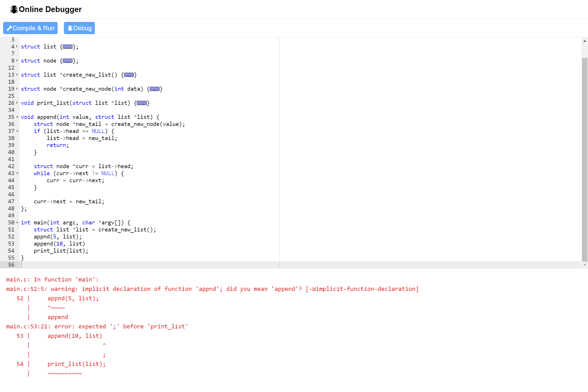Click create_new_node(value) call on line 36

pyautogui.click(x=146, y=124)
